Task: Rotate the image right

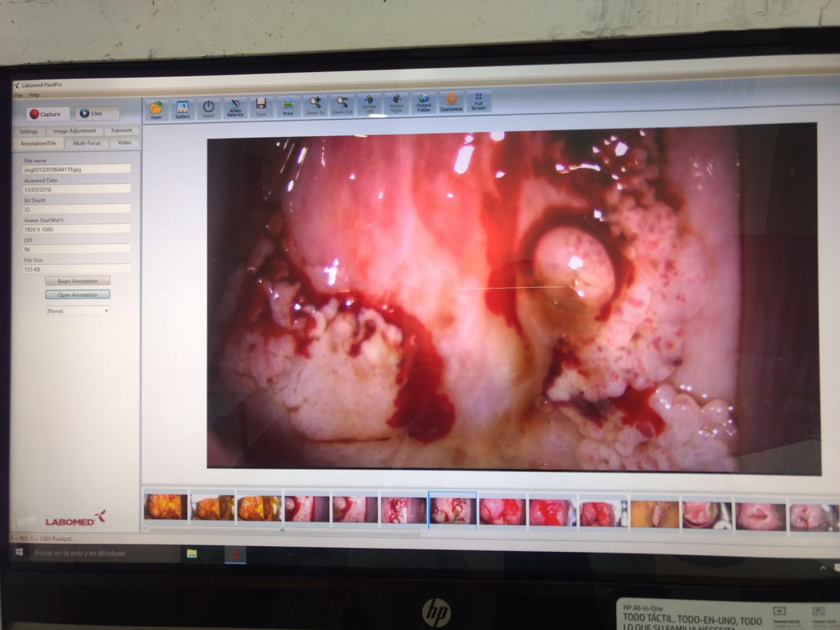Action: point(396,103)
